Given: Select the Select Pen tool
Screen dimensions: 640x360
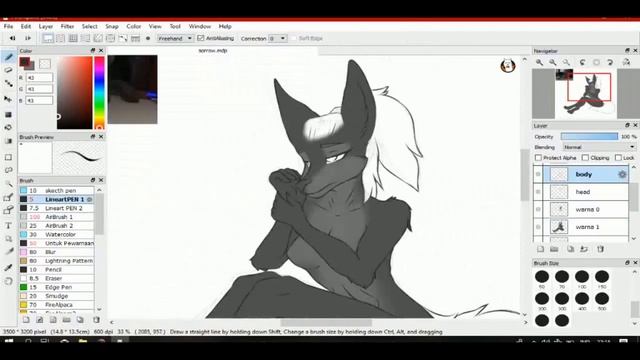Looking at the screenshot, I should point(9,198).
